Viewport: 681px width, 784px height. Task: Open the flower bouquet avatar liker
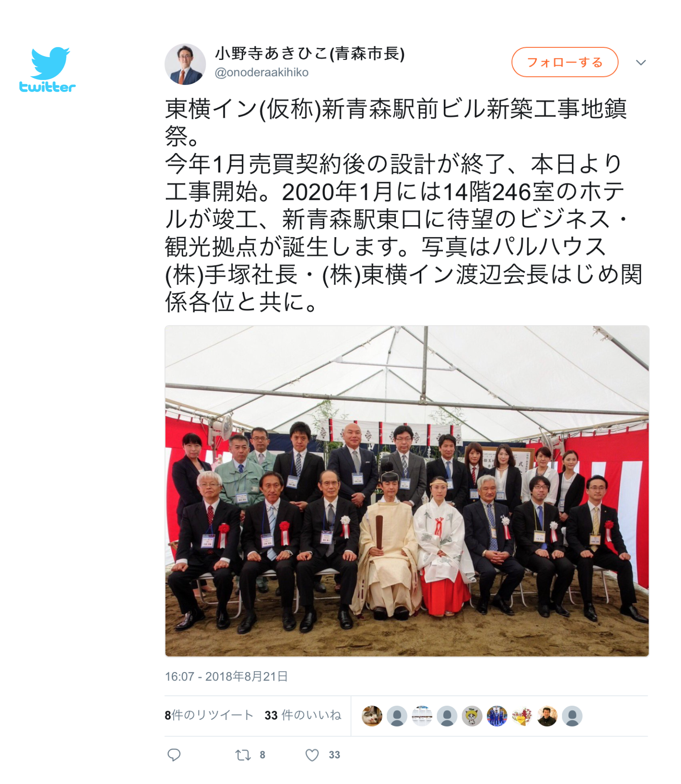[x=522, y=716]
